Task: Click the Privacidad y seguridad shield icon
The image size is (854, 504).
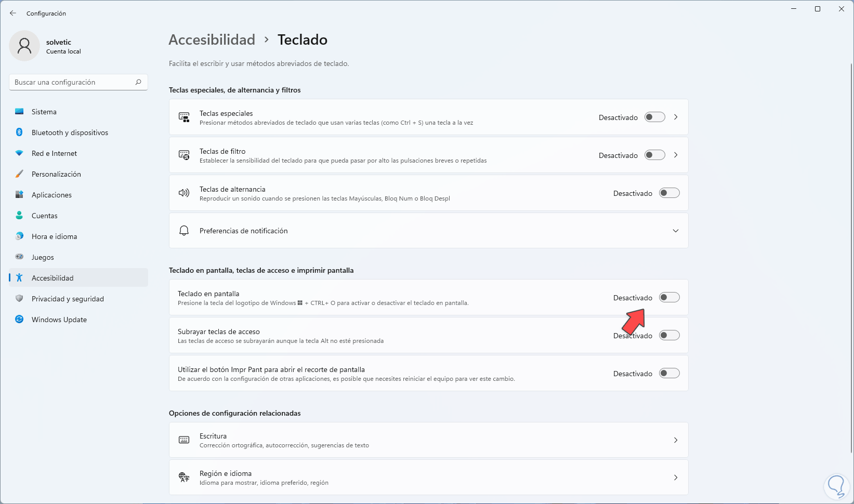Action: 19,299
